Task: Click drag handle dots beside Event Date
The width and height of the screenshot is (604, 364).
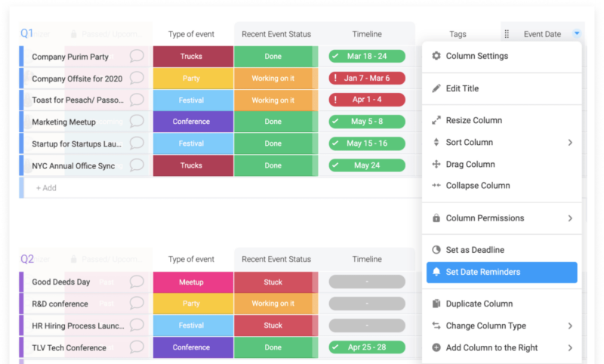Action: 507,34
